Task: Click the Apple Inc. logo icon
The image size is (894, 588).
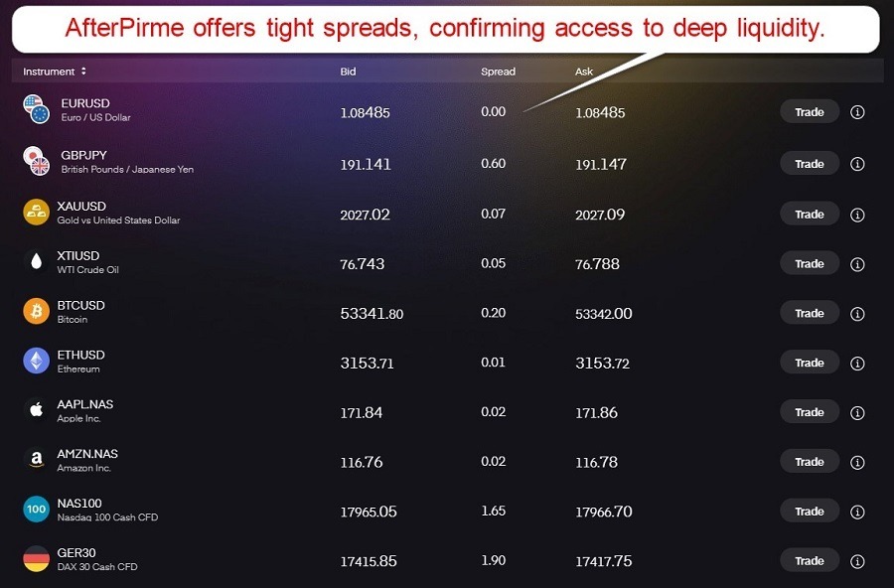Action: (x=35, y=410)
